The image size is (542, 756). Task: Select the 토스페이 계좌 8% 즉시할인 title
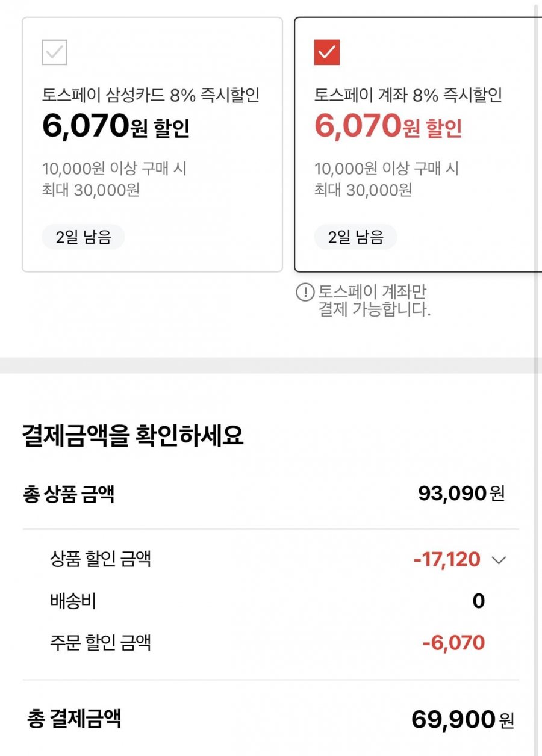point(408,94)
